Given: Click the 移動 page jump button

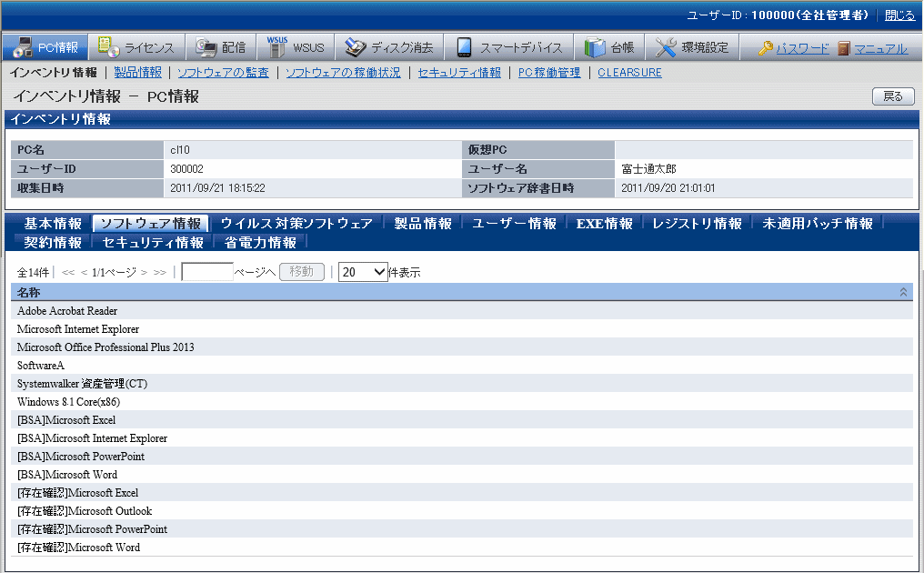Looking at the screenshot, I should pyautogui.click(x=301, y=272).
